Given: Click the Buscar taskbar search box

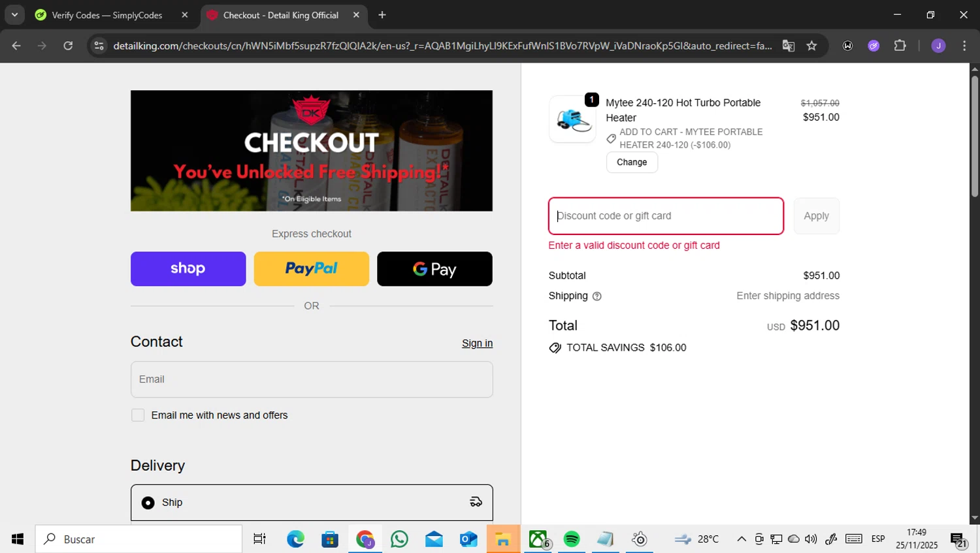Looking at the screenshot, I should pos(139,539).
